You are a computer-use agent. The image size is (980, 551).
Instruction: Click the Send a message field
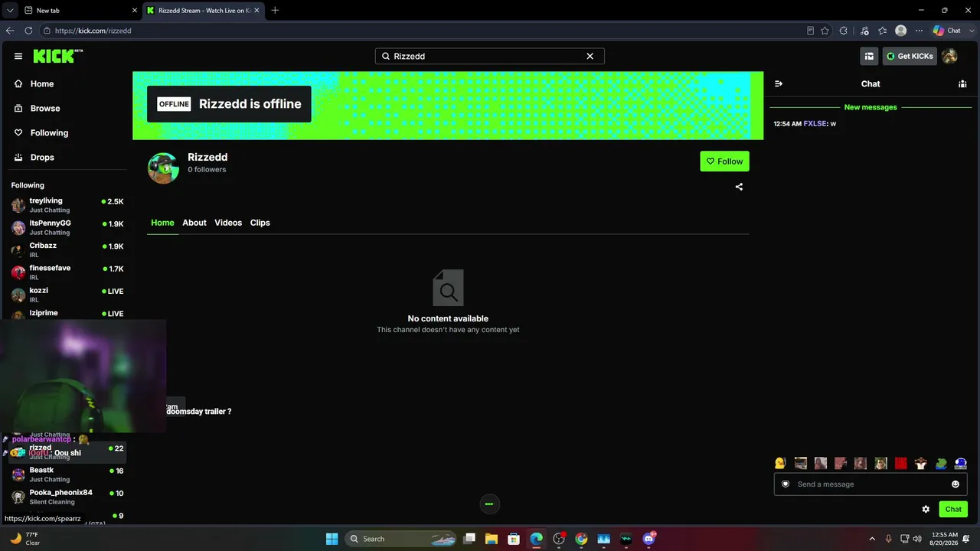click(871, 484)
